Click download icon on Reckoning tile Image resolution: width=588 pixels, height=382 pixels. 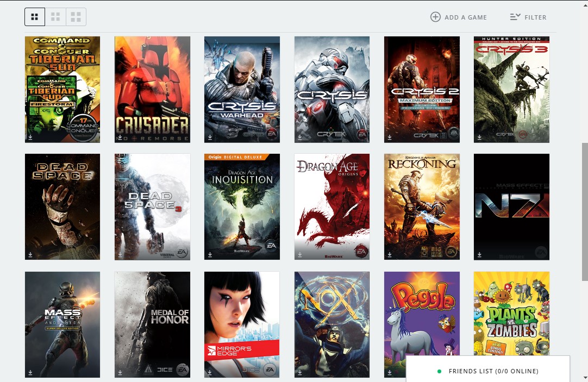390,254
